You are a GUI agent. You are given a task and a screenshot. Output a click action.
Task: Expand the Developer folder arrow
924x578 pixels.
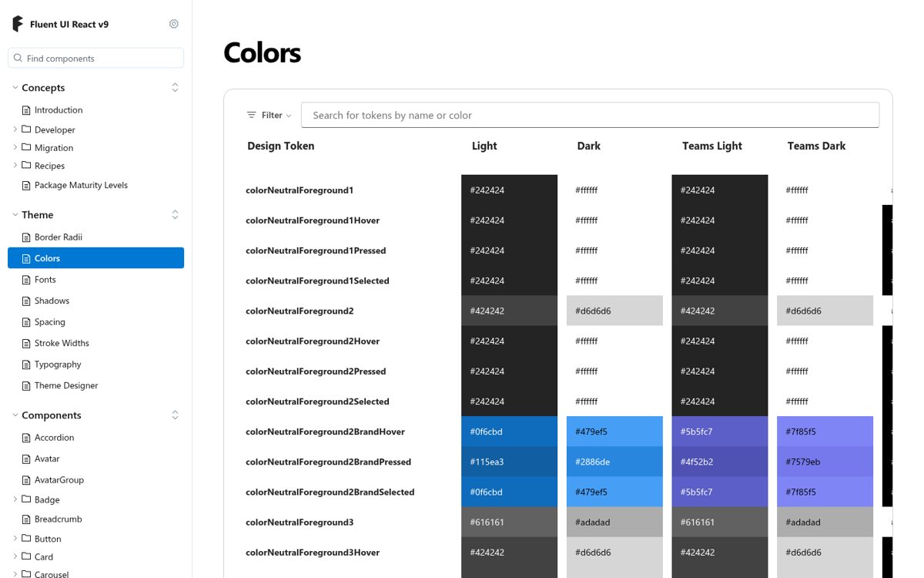15,129
